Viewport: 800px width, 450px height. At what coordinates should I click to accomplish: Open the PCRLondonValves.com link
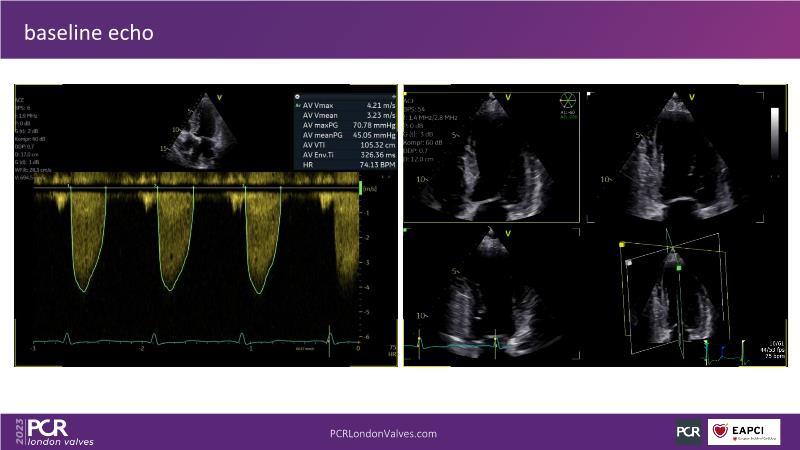383,433
